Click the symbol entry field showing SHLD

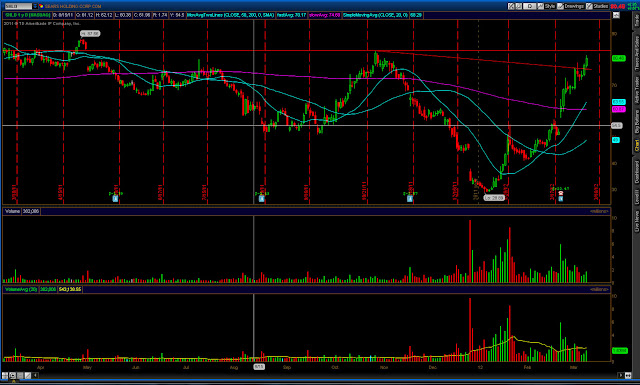coord(18,6)
